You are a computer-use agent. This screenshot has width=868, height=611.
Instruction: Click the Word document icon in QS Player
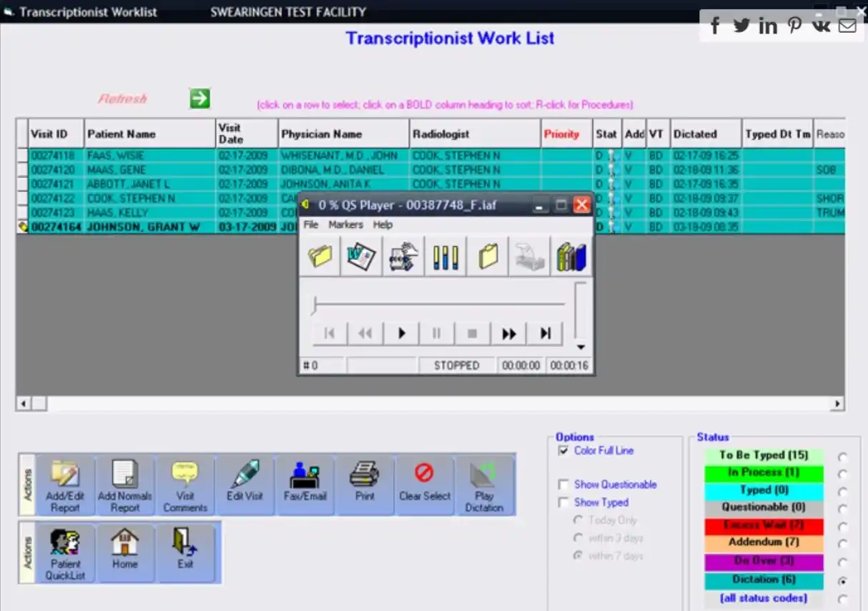pyautogui.click(x=361, y=256)
